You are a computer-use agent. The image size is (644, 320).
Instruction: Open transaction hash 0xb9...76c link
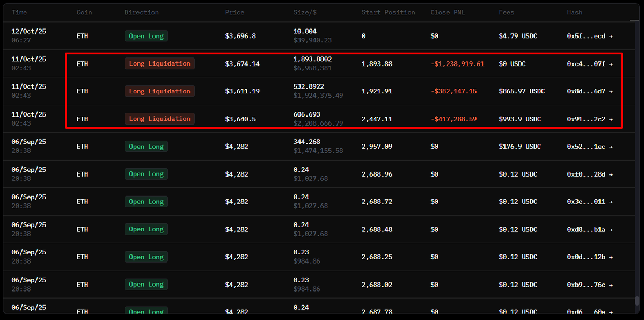tap(589, 285)
